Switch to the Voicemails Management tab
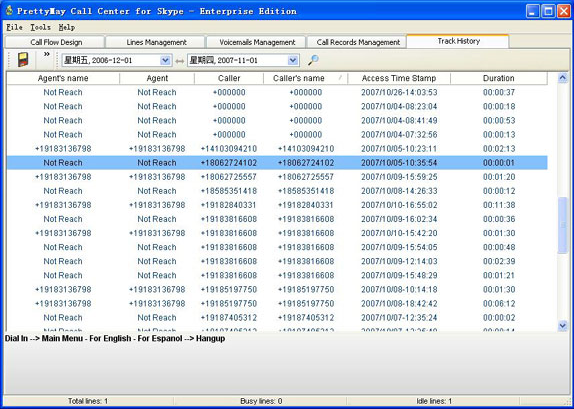The height and width of the screenshot is (409, 574). point(256,42)
